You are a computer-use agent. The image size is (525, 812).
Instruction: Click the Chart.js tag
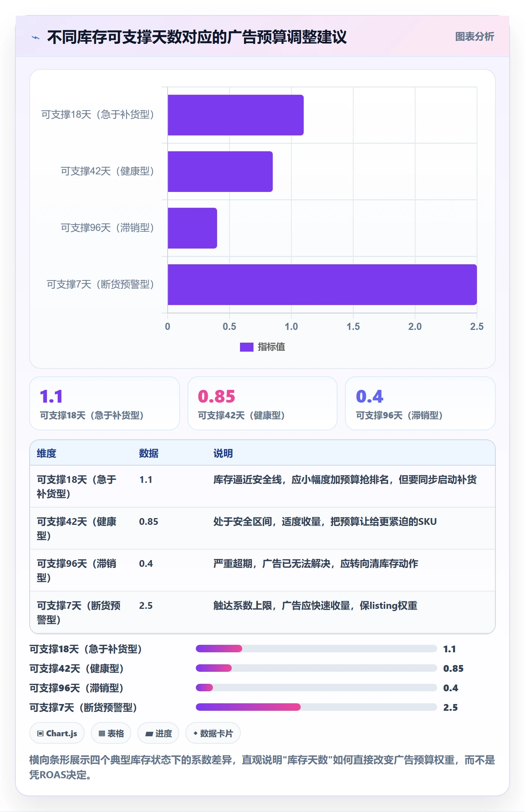point(57,733)
